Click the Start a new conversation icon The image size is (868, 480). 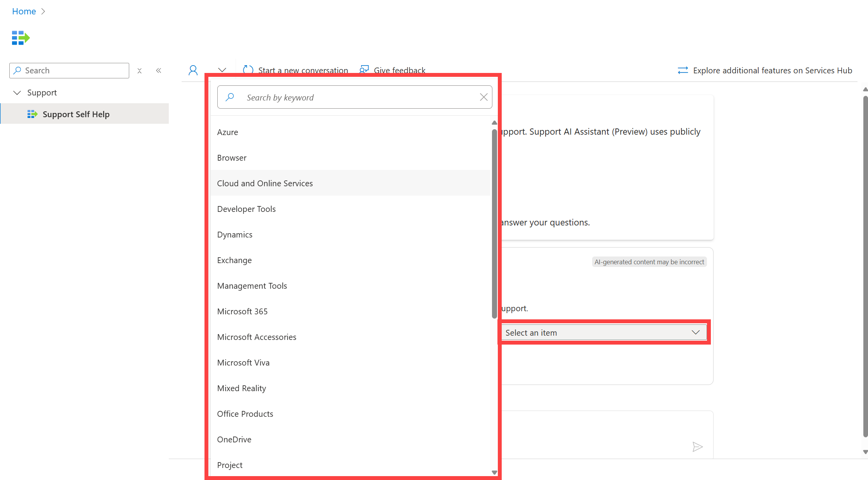pos(248,70)
